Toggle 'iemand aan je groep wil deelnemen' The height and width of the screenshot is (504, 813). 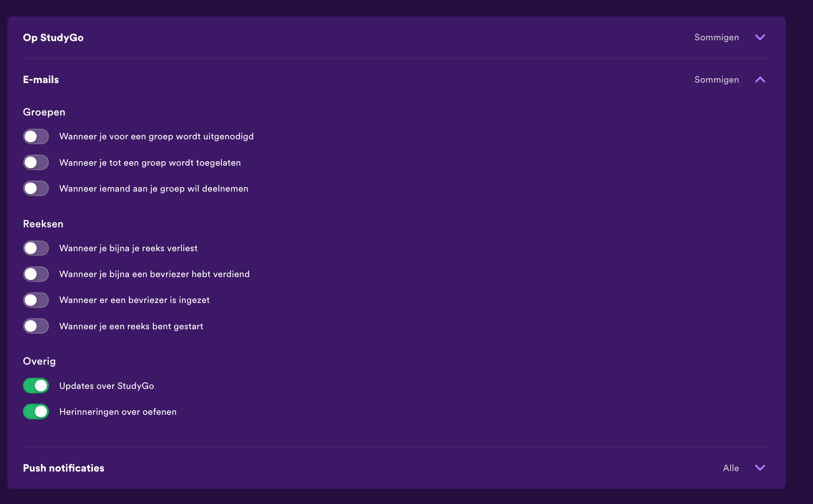pyautogui.click(x=36, y=188)
